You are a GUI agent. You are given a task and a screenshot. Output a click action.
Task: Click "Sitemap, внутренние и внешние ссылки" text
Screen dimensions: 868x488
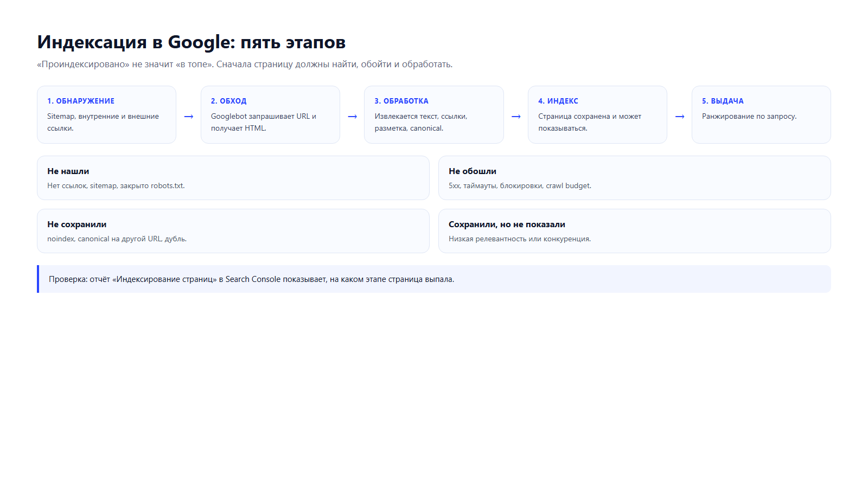103,122
